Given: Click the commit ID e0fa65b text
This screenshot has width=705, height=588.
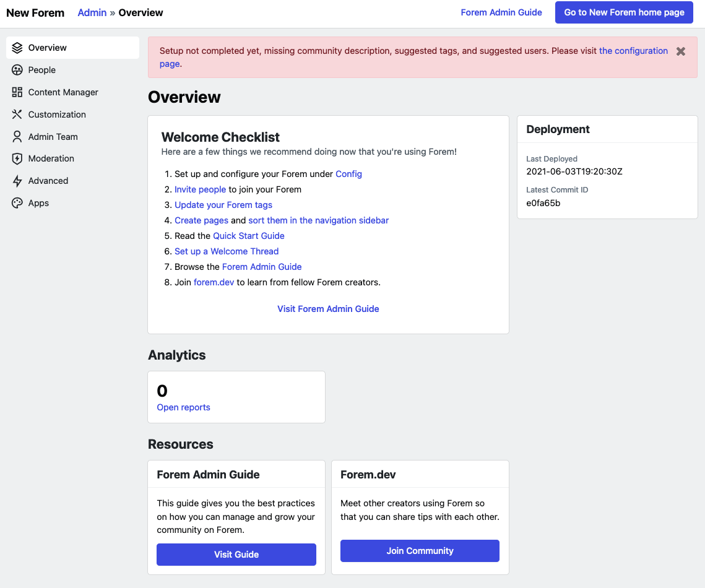Looking at the screenshot, I should pyautogui.click(x=543, y=203).
